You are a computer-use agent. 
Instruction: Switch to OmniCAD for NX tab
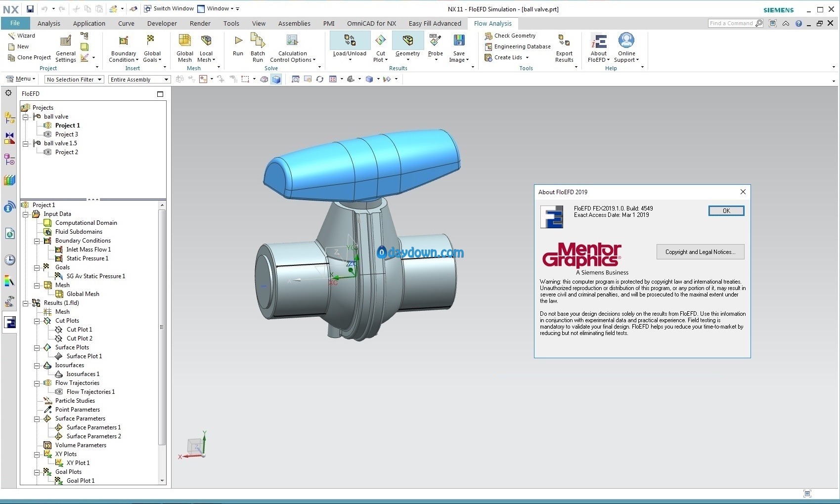coord(371,23)
